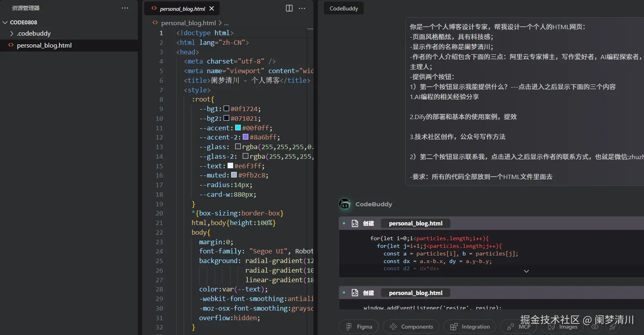644x335 pixels.
Task: Open personal_blog.html link in second 创建 block
Action: [x=416, y=293]
